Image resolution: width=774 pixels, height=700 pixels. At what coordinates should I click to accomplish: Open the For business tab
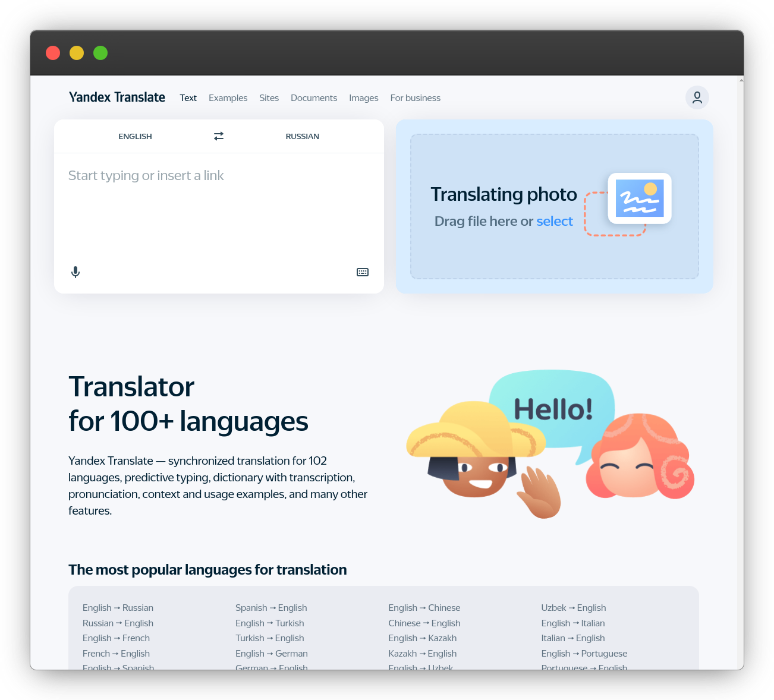416,98
